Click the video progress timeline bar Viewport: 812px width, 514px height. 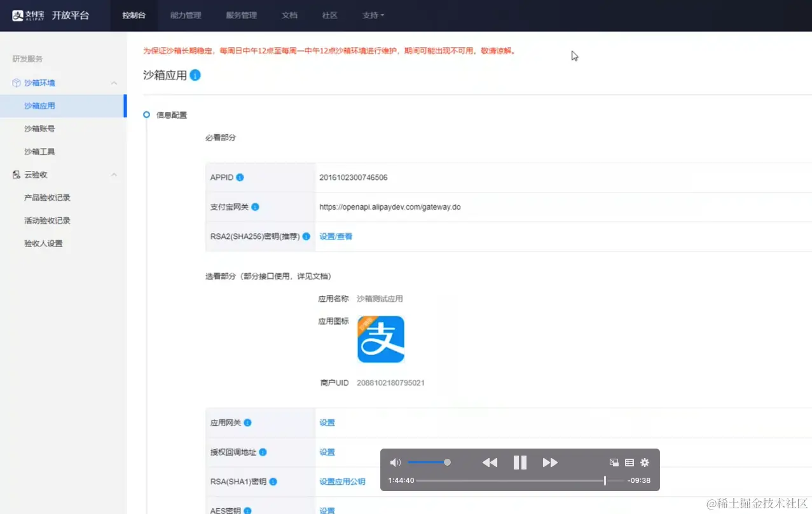[x=520, y=481]
